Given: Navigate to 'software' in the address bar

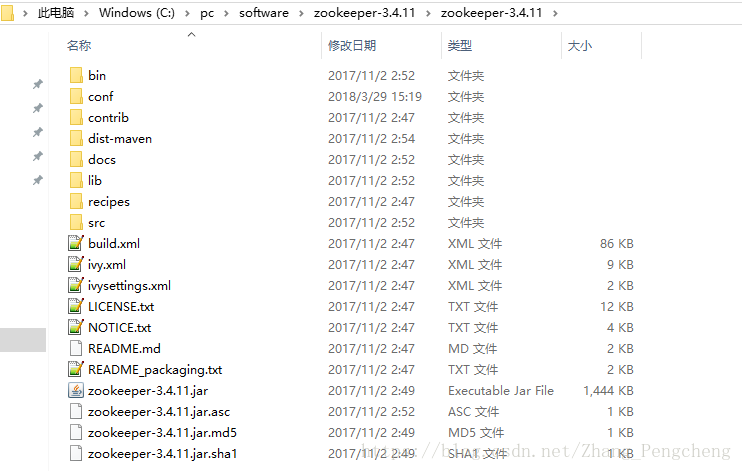Looking at the screenshot, I should 264,13.
